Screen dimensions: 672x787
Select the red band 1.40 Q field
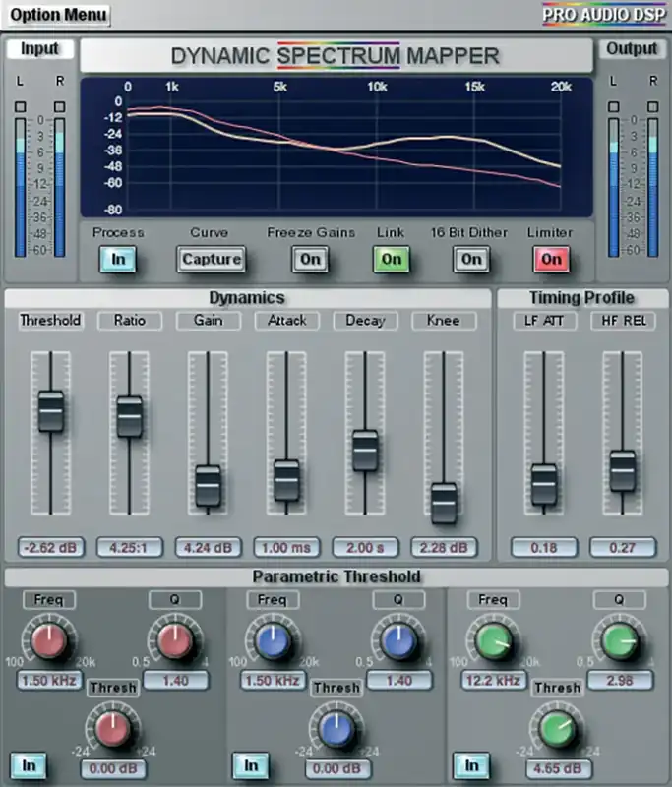click(176, 681)
